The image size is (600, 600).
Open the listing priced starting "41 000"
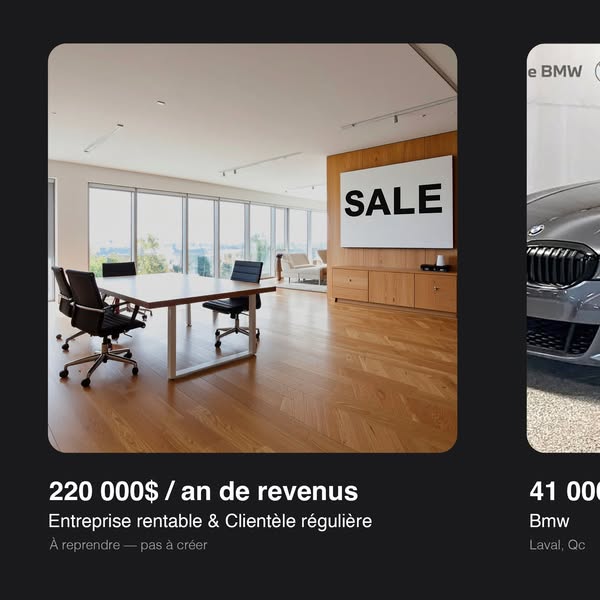point(564,491)
